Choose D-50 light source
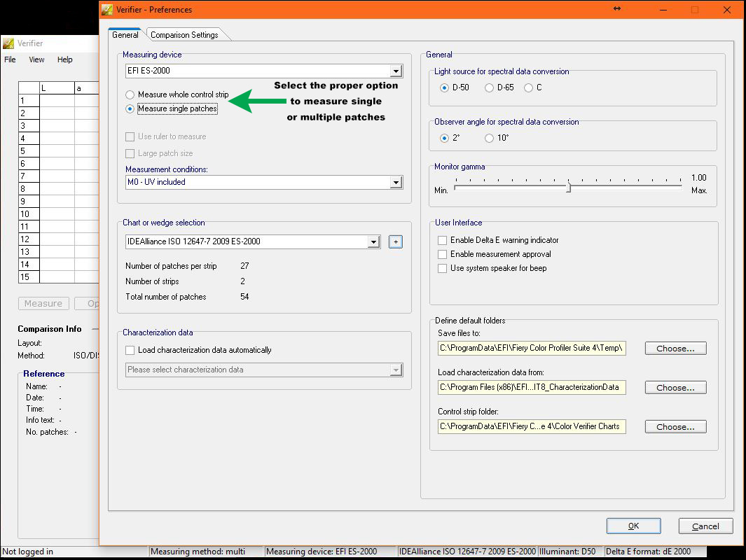 pyautogui.click(x=444, y=88)
